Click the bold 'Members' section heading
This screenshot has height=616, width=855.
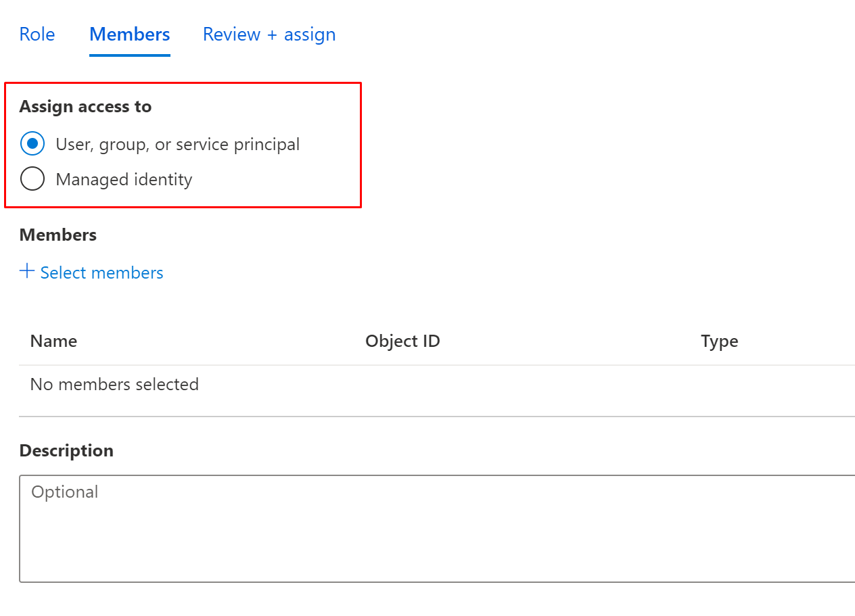58,235
